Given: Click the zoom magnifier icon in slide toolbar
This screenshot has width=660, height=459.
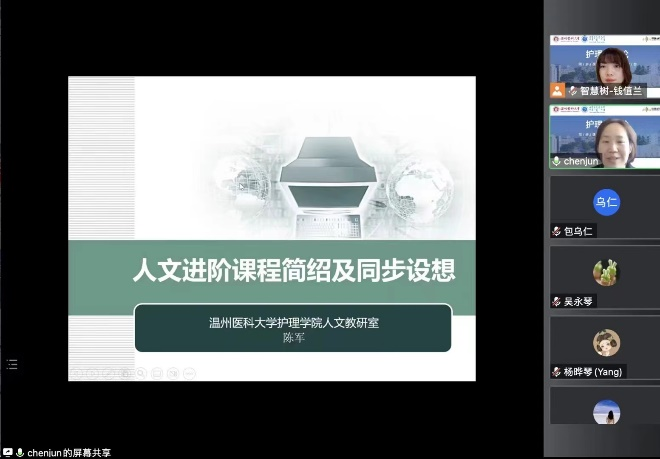Looking at the screenshot, I should [x=141, y=373].
